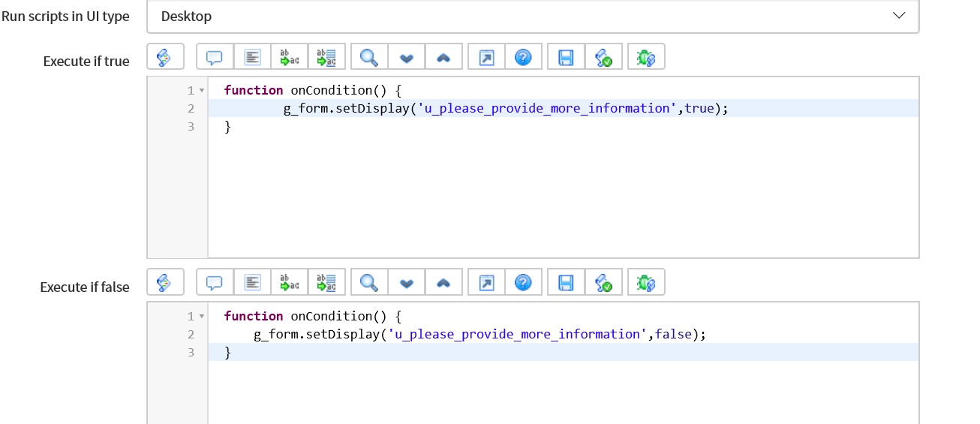Toggle syntax editor for Execute if true
980x424 pixels.
(165, 57)
